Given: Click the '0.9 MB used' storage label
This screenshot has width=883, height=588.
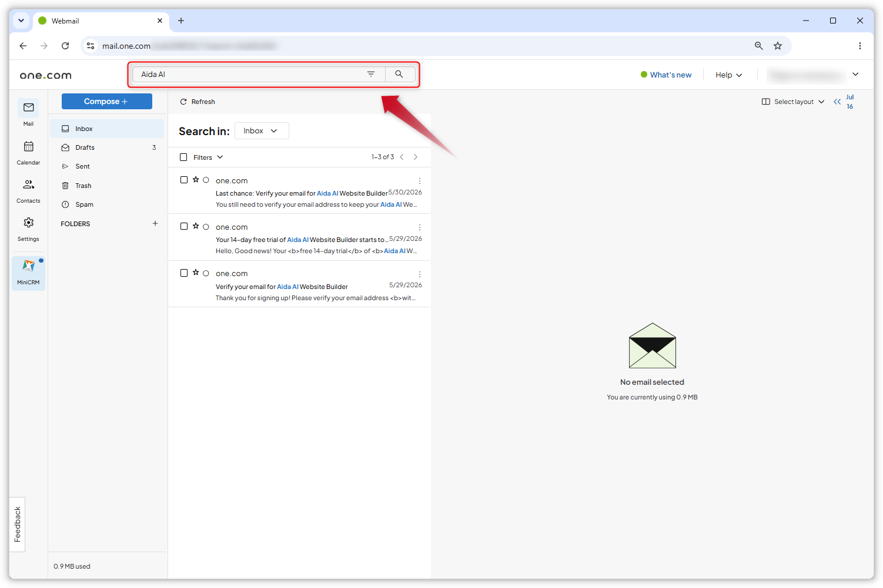Looking at the screenshot, I should click(72, 566).
